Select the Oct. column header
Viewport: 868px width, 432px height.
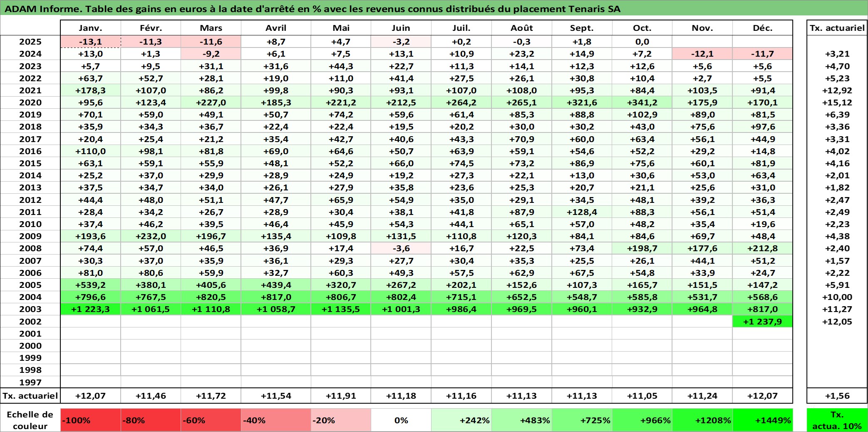642,28
